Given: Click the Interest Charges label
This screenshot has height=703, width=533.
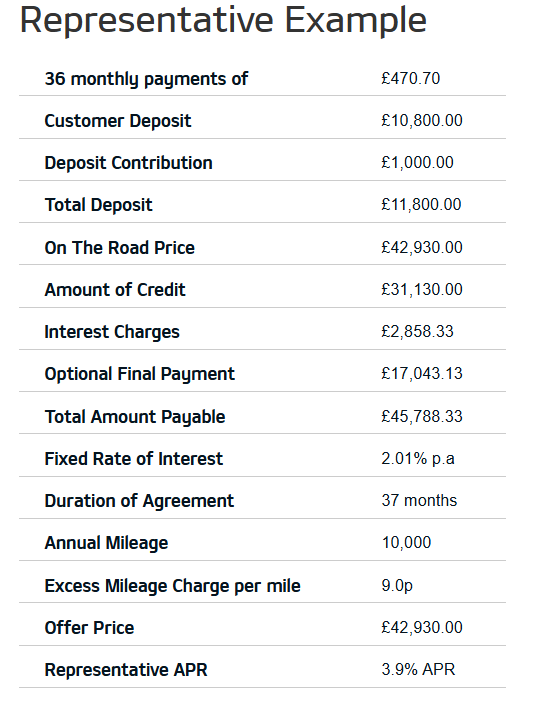Looking at the screenshot, I should point(112,332).
